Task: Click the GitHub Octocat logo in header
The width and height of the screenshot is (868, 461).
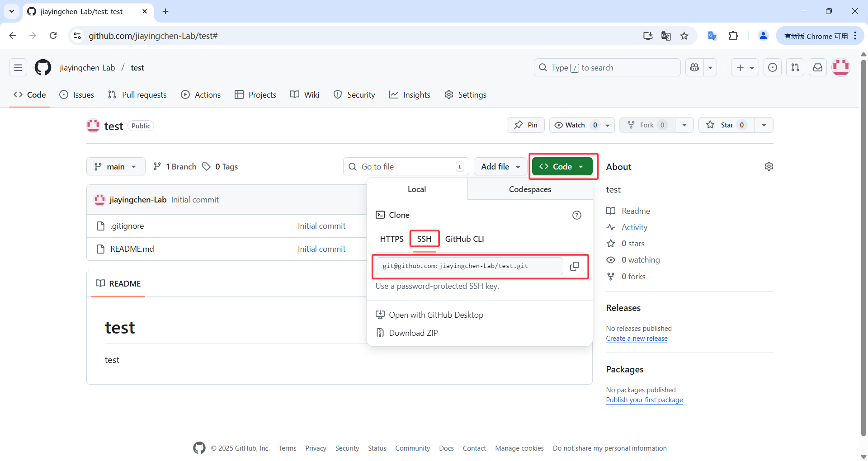Action: [x=43, y=68]
